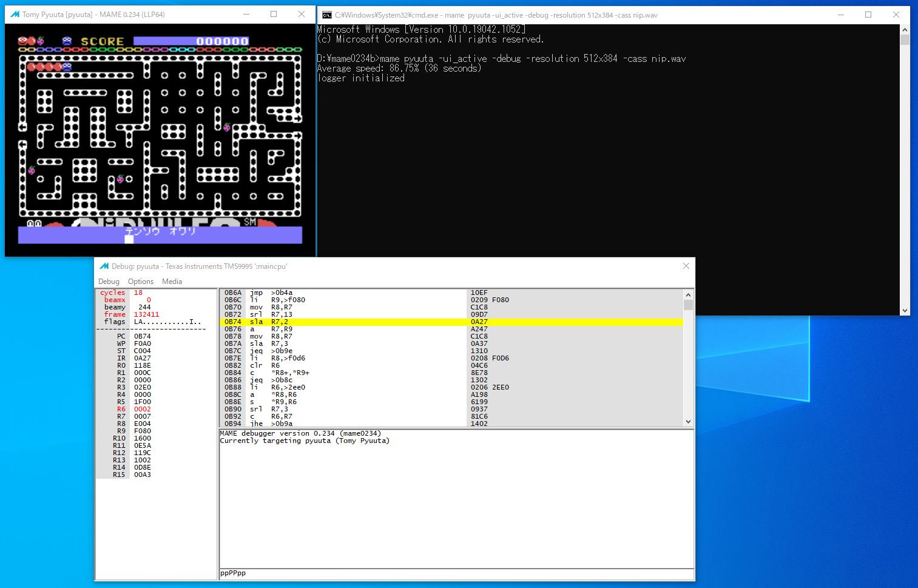918x588 pixels.
Task: Click disassembly scrollbar down arrow
Action: tap(688, 422)
